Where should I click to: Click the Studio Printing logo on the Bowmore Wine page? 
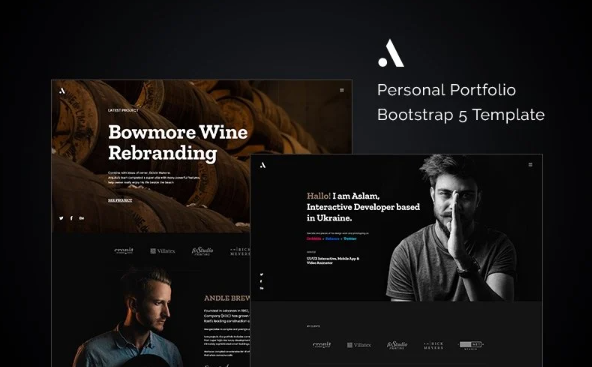[202, 251]
